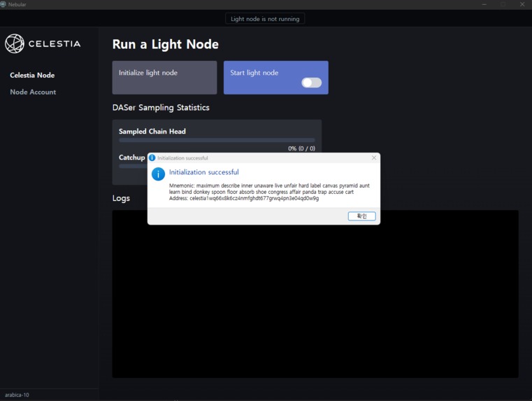Screen dimensions: 532x401
Task: Click the Nebular app icon in title bar
Action: [x=3, y=4]
